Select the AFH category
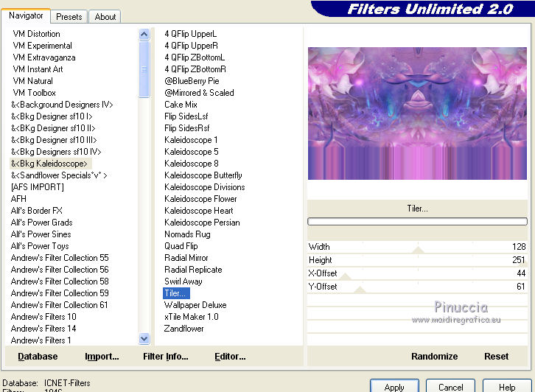 (18, 199)
